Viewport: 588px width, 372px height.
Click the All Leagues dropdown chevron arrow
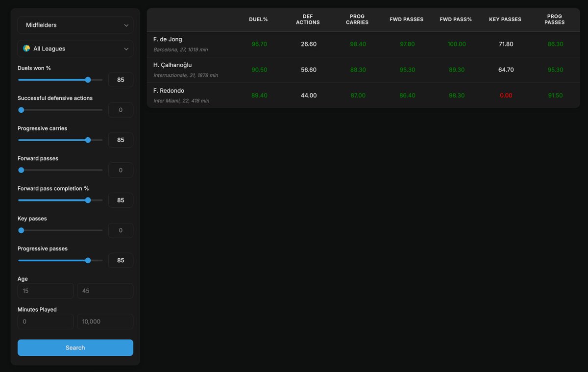click(x=126, y=49)
